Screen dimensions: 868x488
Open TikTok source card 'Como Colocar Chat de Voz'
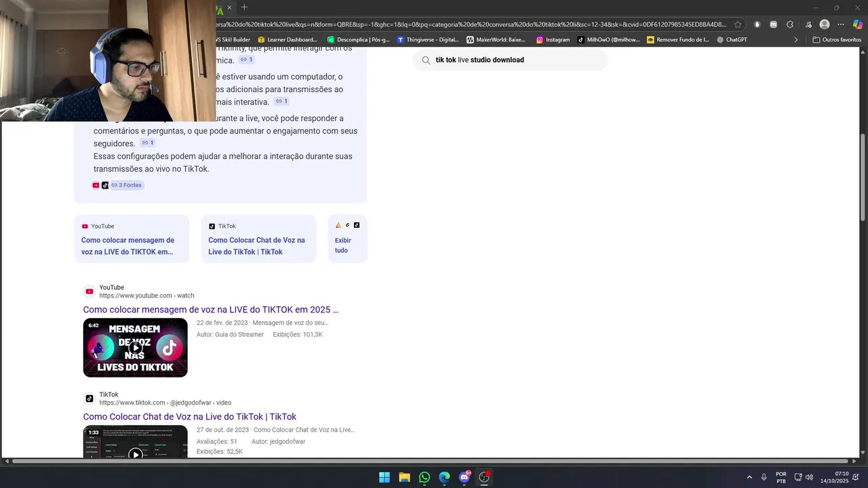258,239
